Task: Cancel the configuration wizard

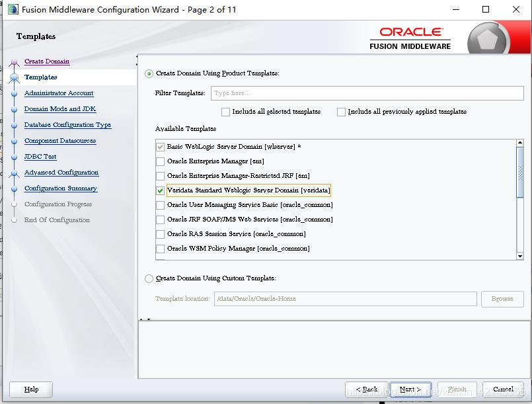Action: click(x=503, y=389)
